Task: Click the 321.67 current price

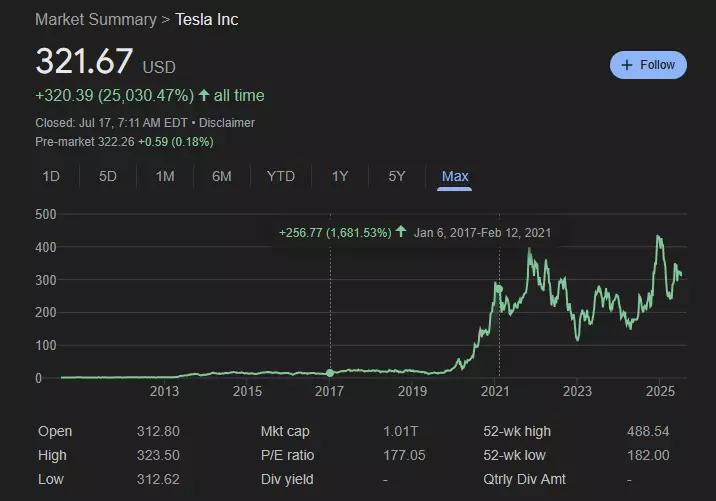Action: [84, 61]
